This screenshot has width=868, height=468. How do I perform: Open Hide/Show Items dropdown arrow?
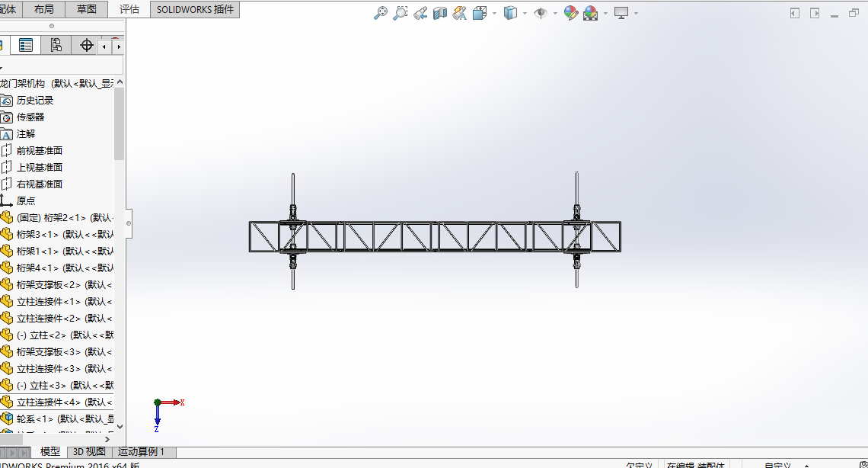pos(555,13)
